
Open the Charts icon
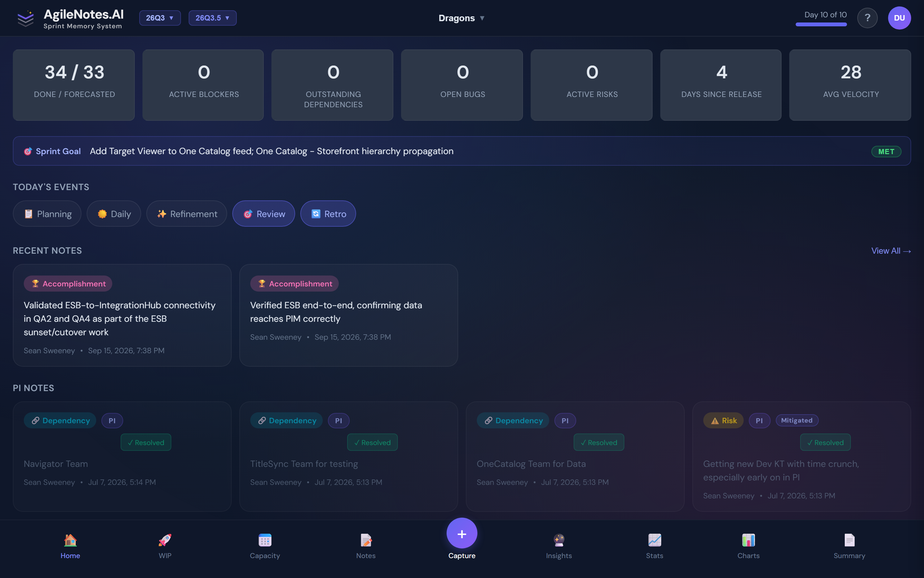point(749,540)
